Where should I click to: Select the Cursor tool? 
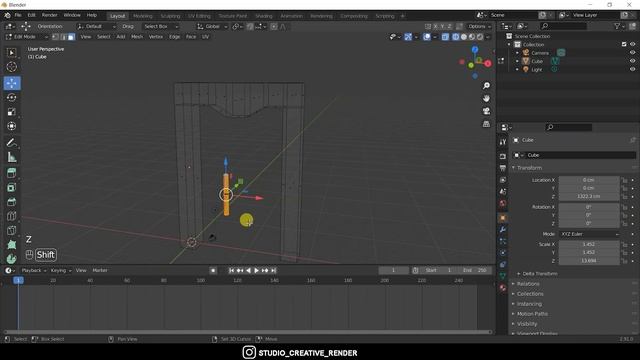coord(11,67)
